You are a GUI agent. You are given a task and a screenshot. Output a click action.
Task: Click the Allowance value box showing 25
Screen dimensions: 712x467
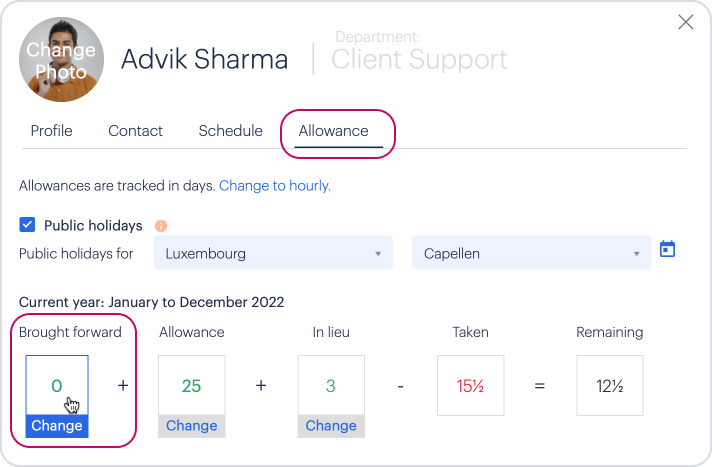pyautogui.click(x=192, y=385)
